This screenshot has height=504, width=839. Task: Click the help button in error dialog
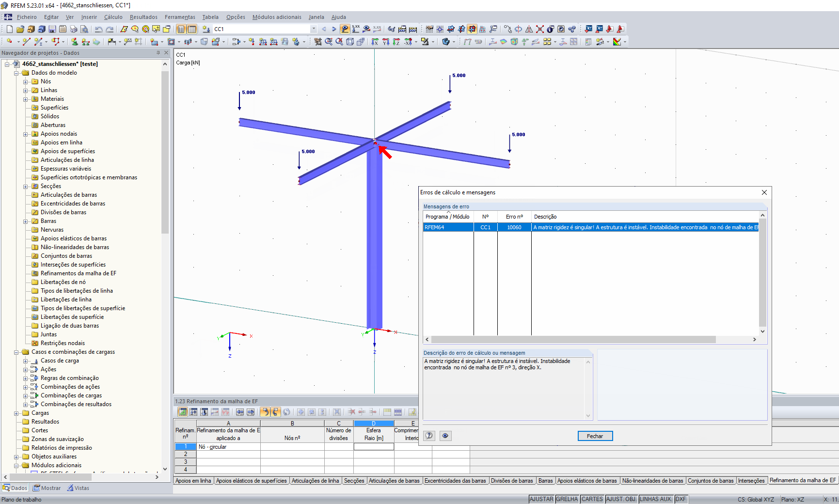pos(429,436)
